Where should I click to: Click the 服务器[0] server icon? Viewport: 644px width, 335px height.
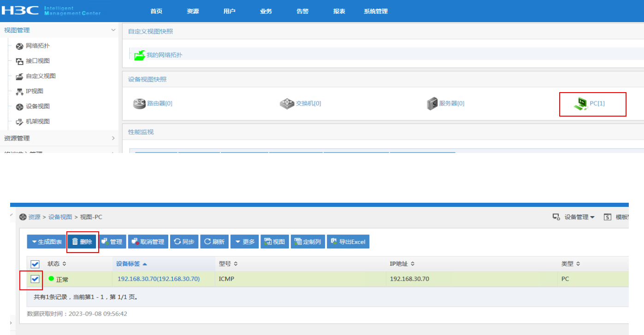click(x=432, y=104)
